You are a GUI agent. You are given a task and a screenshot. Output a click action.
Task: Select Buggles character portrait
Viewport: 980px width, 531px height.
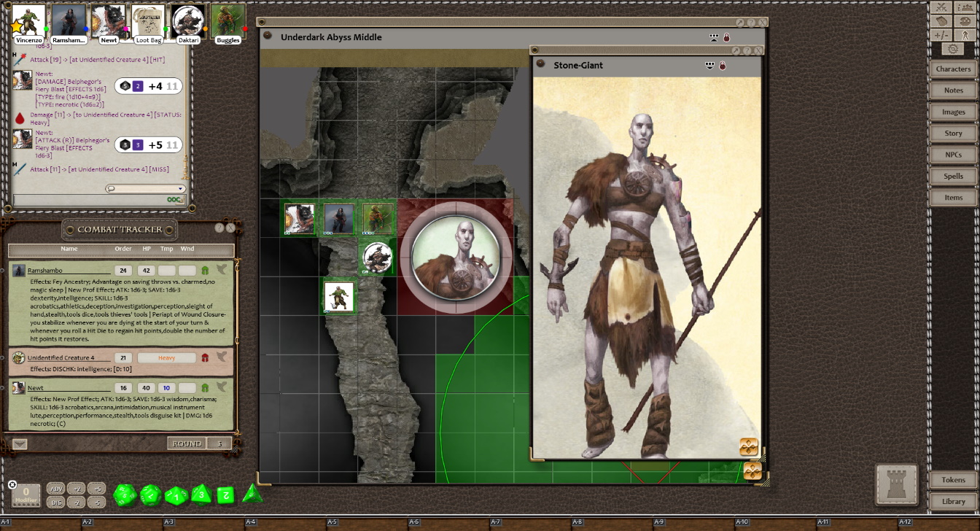click(x=228, y=23)
